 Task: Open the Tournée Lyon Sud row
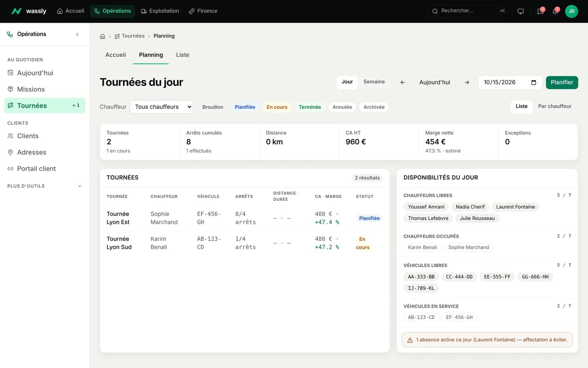click(x=245, y=243)
